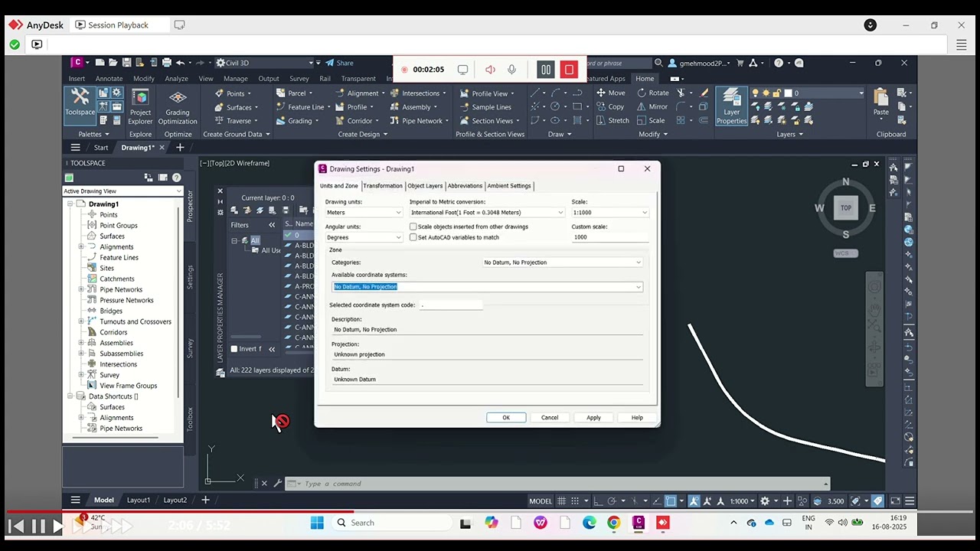This screenshot has height=551, width=980.
Task: Click the Custom scale input field
Action: (610, 237)
